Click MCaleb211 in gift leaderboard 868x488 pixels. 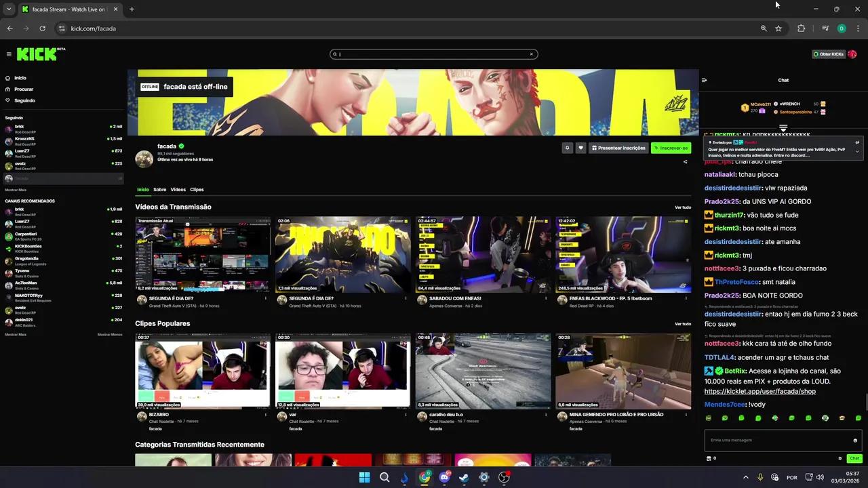(760, 104)
